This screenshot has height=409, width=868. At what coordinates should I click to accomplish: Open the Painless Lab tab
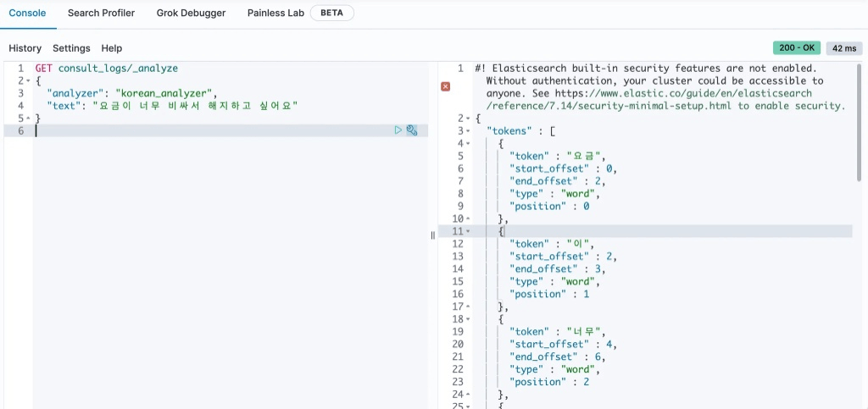point(275,14)
